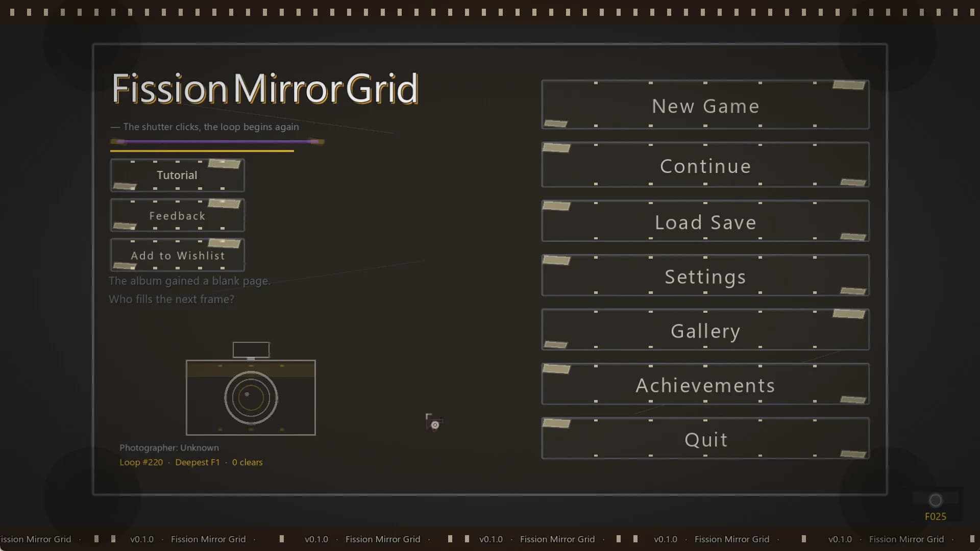
Task: Select Continue from the main menu
Action: [x=705, y=165]
